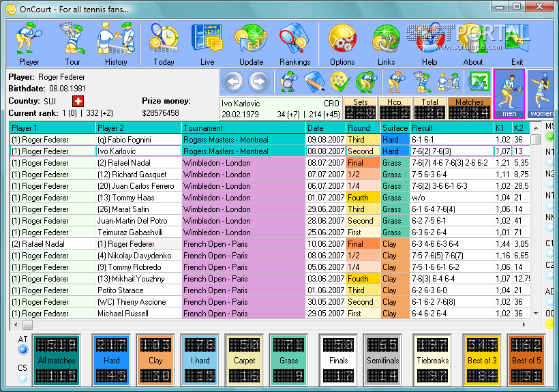Click the tennis ball with green checkmark icon

339,82
